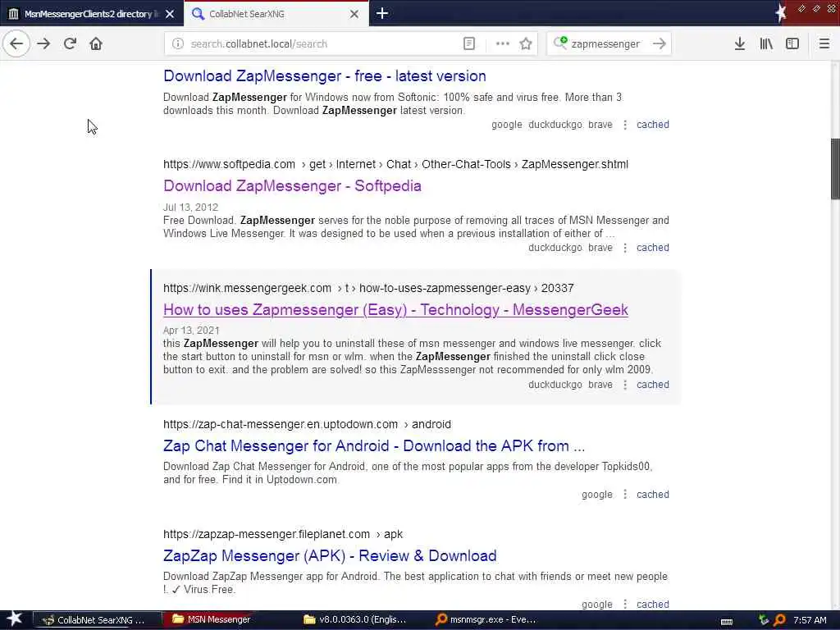Expand options dots for ZapZap result
Screen dimensions: 840x630
point(624,605)
